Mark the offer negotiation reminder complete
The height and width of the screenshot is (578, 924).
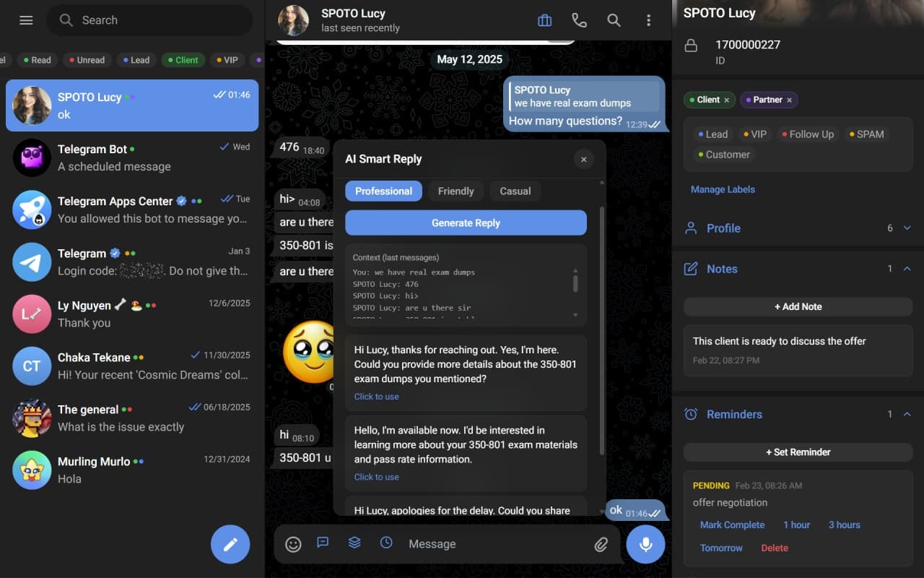point(732,525)
